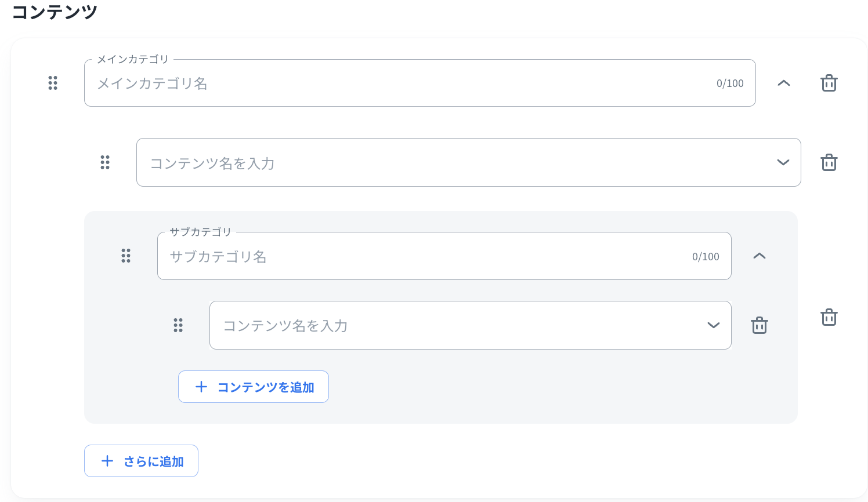Delete the top content row below main category
This screenshot has height=502, width=868.
(829, 162)
